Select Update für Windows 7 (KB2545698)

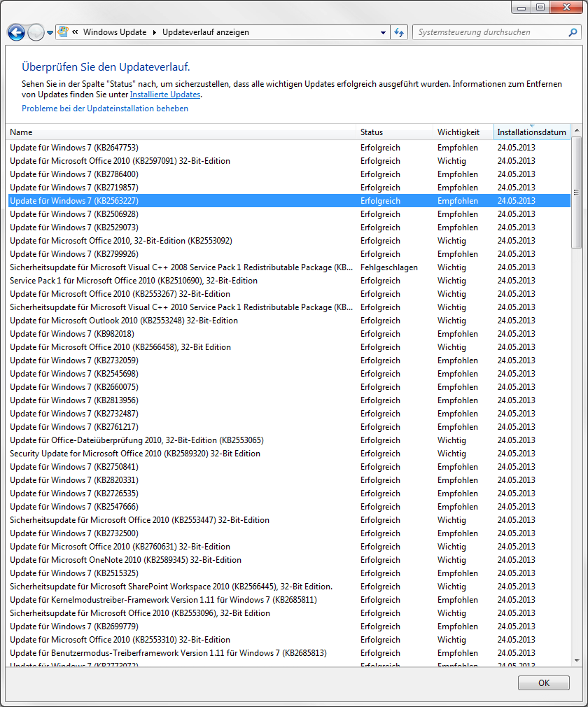(x=290, y=374)
